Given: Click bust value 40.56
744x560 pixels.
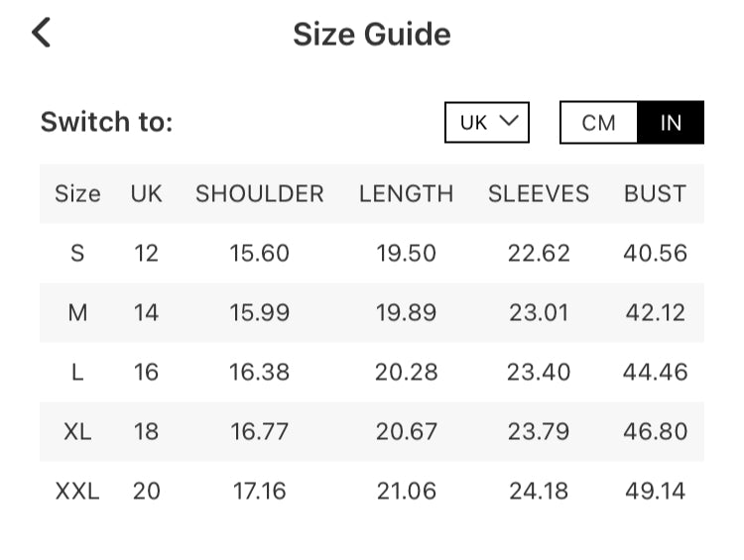Looking at the screenshot, I should coord(655,253).
